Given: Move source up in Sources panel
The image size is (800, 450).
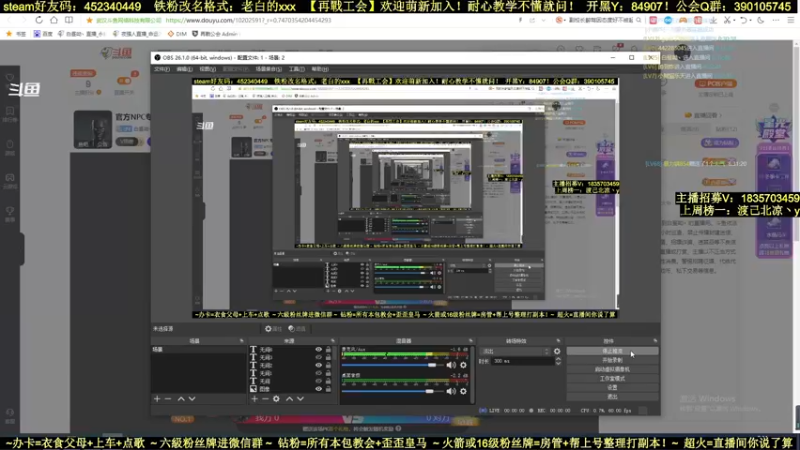Looking at the screenshot, I should point(289,399).
